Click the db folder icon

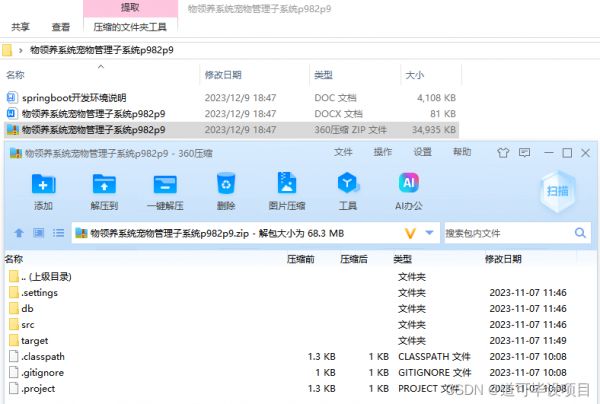point(14,308)
